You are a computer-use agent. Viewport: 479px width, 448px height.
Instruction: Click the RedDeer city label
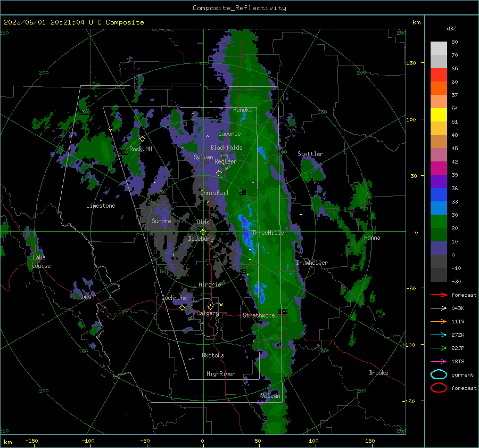pos(226,161)
